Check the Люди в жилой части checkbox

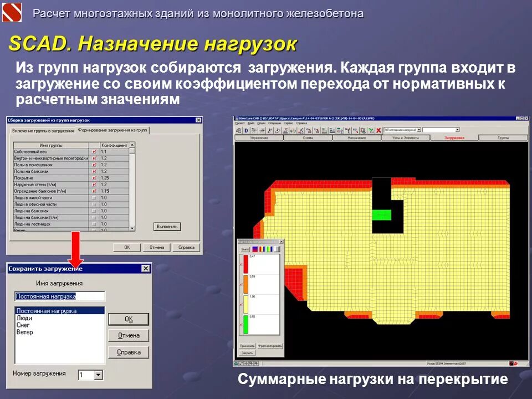(94, 198)
